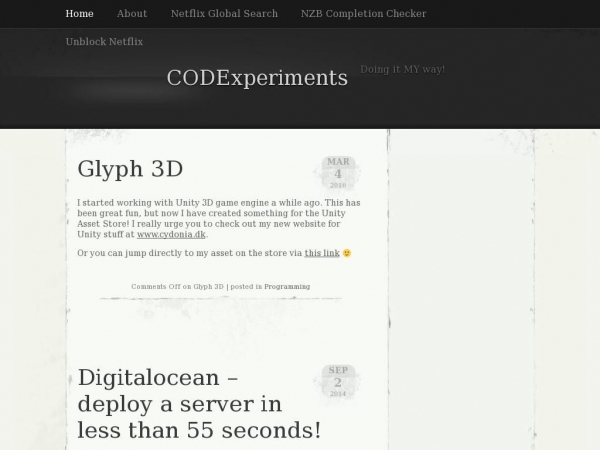Open the asset store via this link

[x=322, y=253]
